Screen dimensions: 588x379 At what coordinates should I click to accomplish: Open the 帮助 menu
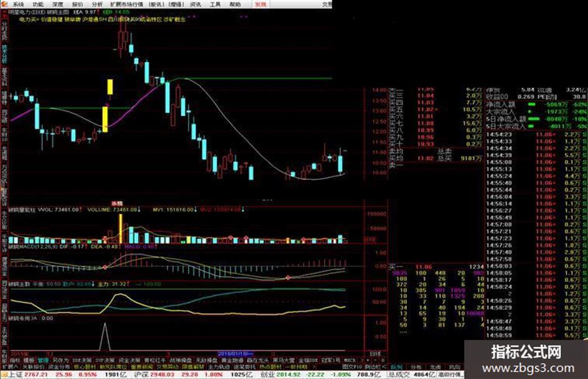point(235,4)
